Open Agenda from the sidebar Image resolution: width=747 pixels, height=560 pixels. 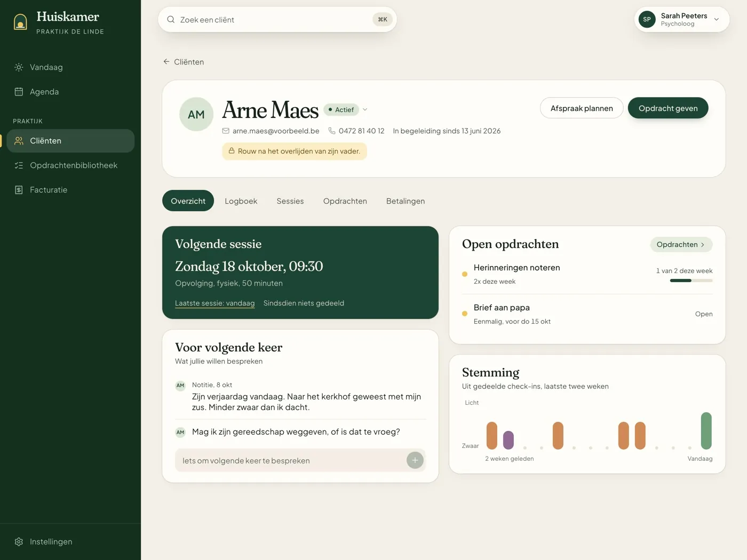click(x=70, y=92)
